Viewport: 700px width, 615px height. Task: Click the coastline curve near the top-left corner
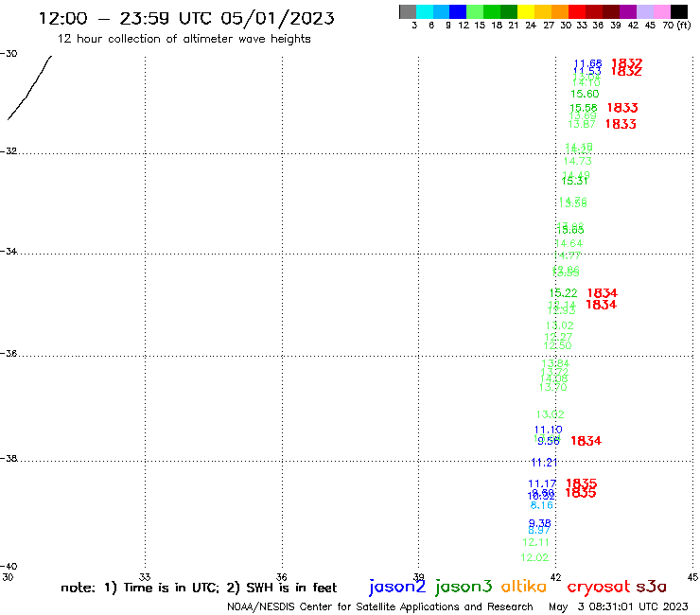click(x=29, y=88)
